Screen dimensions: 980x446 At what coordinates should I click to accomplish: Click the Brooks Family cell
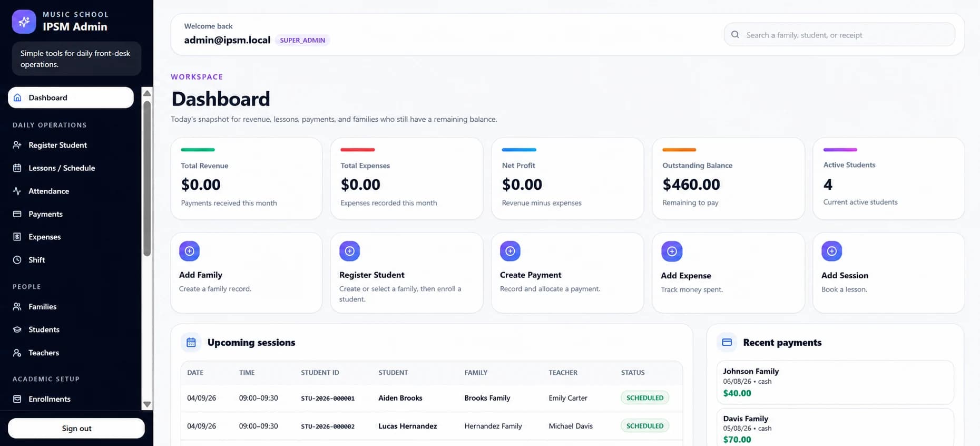point(487,398)
